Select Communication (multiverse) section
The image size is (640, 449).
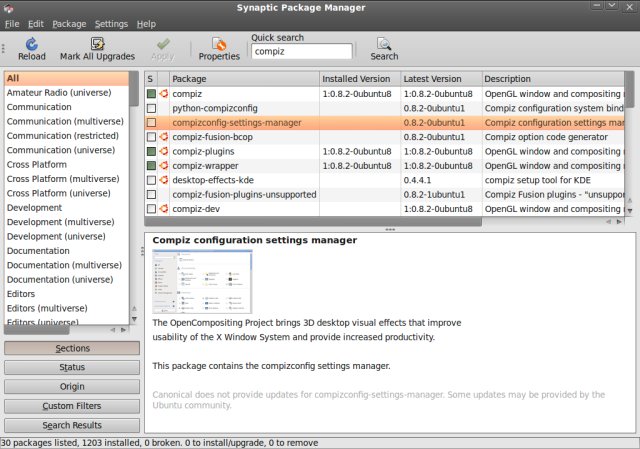65,121
